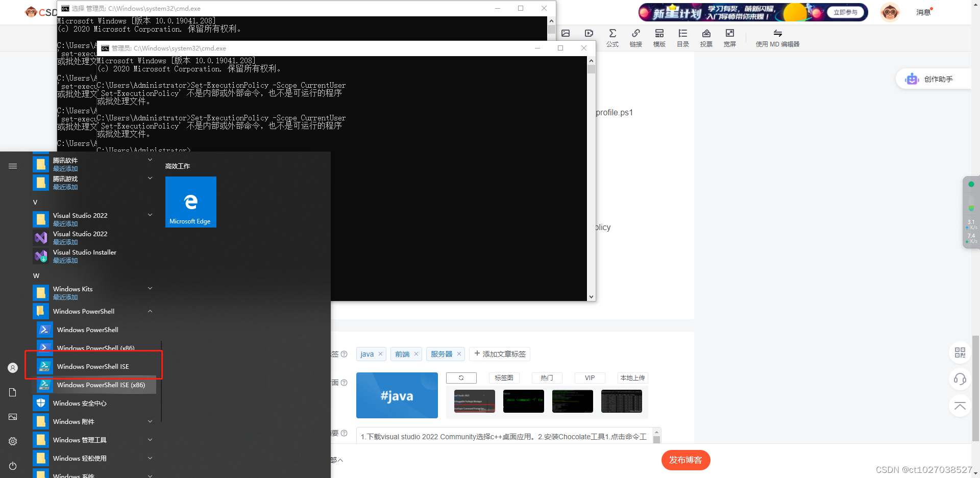Show help for the cover field
The height and width of the screenshot is (478, 980).
(344, 383)
